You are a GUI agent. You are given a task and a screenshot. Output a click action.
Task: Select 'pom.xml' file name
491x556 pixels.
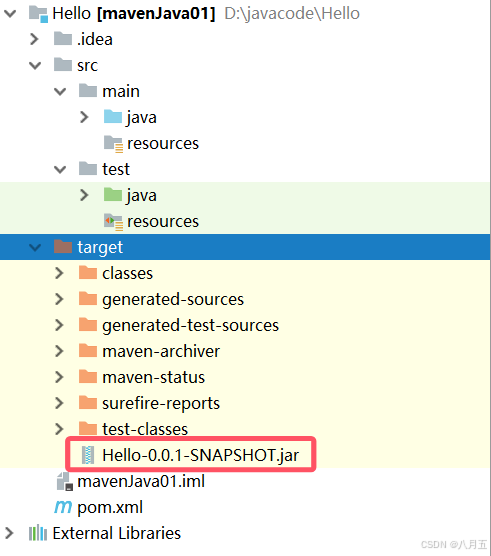click(110, 508)
